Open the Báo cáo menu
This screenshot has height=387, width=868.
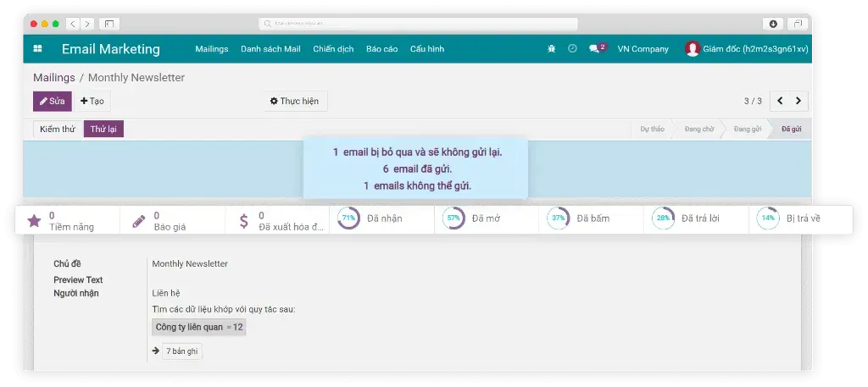pyautogui.click(x=381, y=49)
